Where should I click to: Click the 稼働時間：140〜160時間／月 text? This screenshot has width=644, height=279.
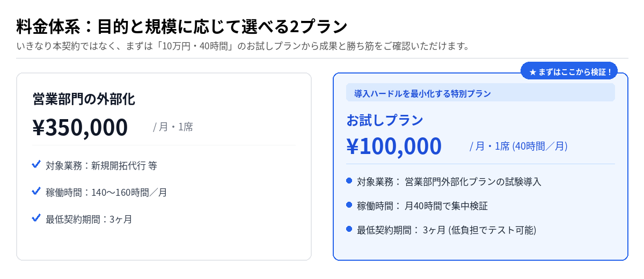106,192
